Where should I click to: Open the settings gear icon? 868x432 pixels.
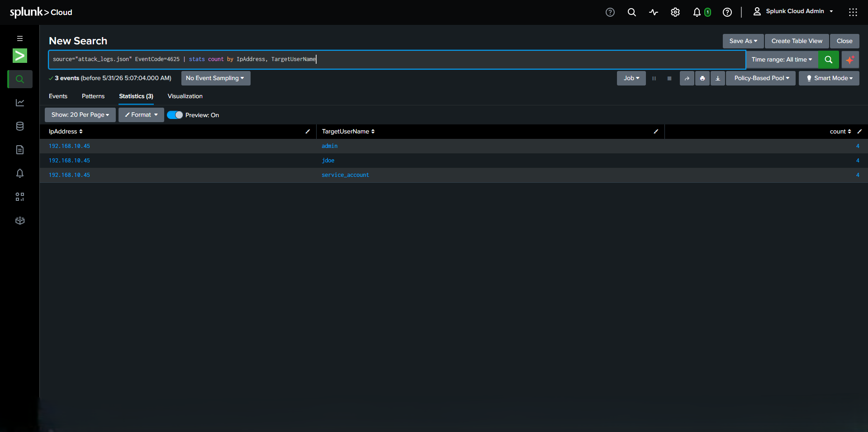(675, 12)
